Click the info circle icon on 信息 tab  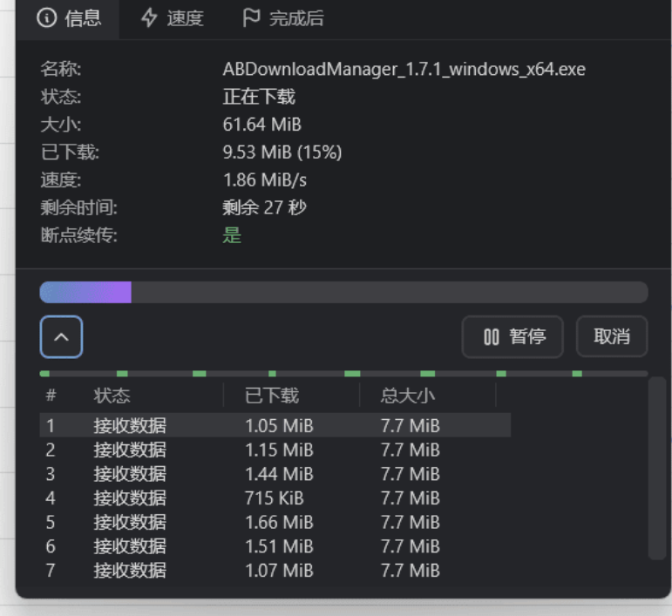tap(48, 18)
